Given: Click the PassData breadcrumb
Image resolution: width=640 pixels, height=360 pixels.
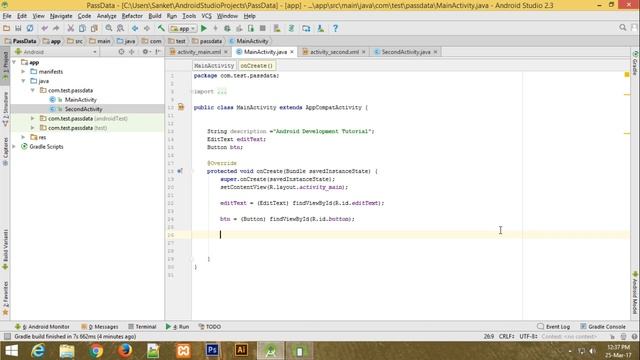Looking at the screenshot, I should (20, 41).
